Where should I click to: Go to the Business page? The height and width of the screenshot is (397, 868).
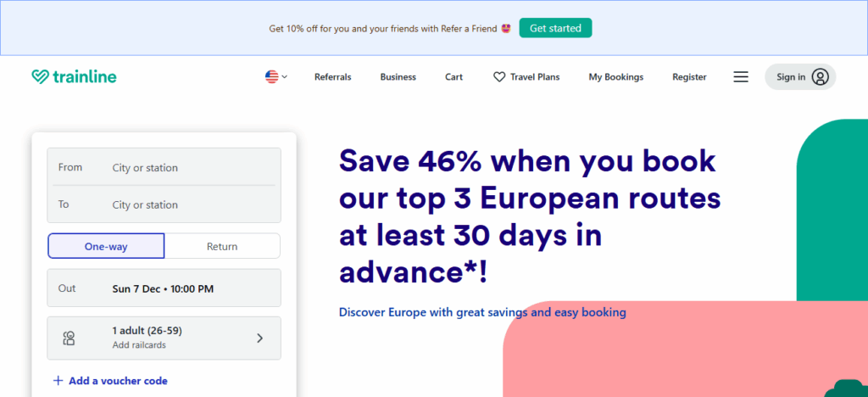click(x=398, y=77)
